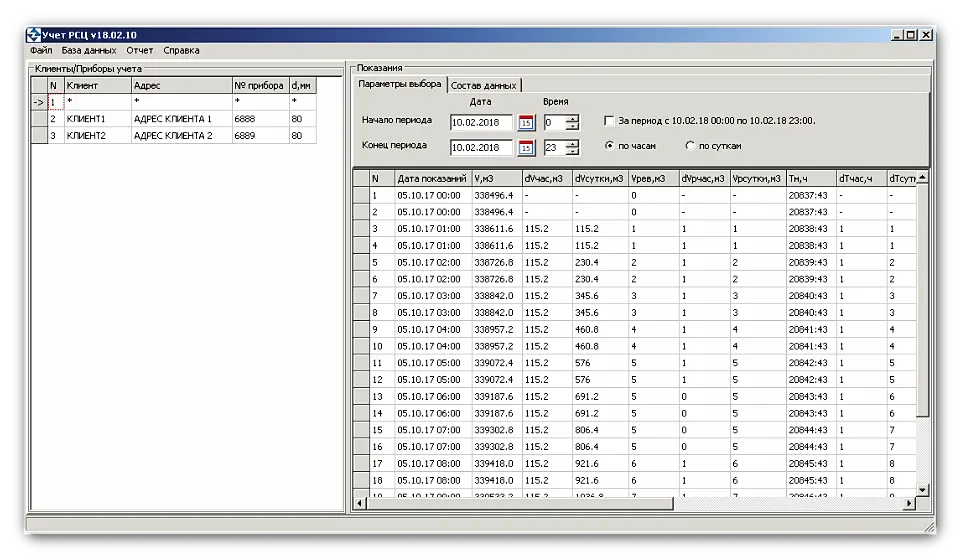Switch to the Параметры выбора tab

[x=400, y=85]
